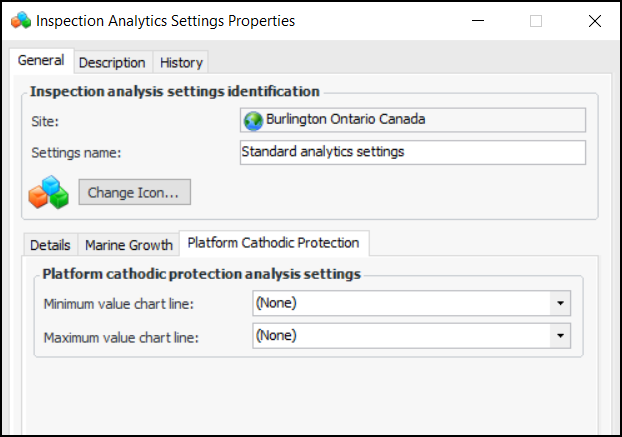Expand the Minimum value chart line arrow

tap(561, 302)
